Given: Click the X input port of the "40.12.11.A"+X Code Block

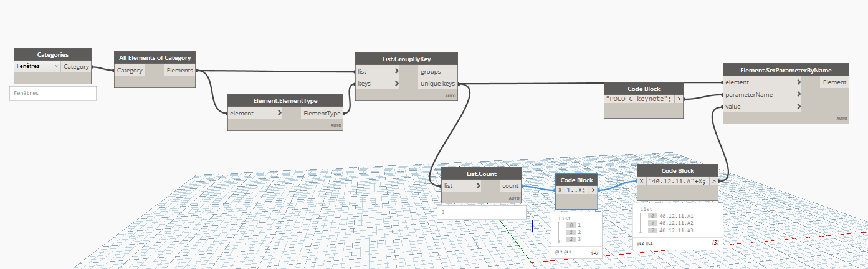Looking at the screenshot, I should click(x=641, y=181).
